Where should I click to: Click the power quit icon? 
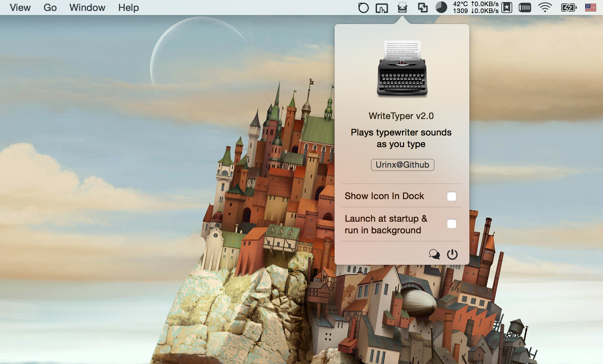click(x=452, y=254)
